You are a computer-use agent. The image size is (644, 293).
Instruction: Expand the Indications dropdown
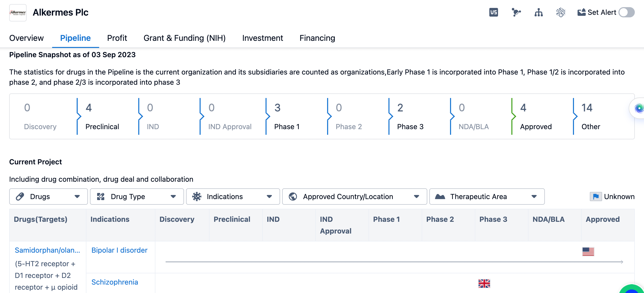[x=233, y=197]
